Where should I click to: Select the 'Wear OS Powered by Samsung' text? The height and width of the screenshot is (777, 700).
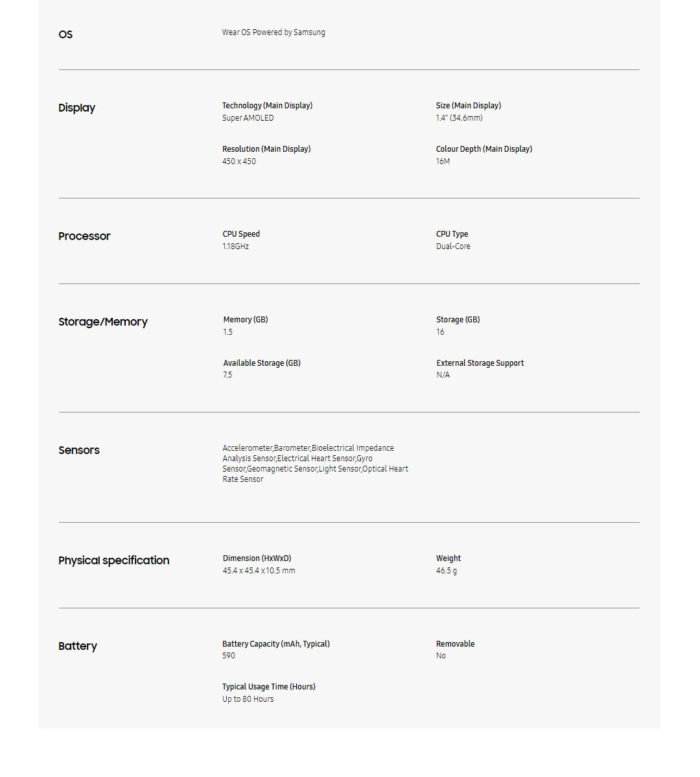[274, 32]
